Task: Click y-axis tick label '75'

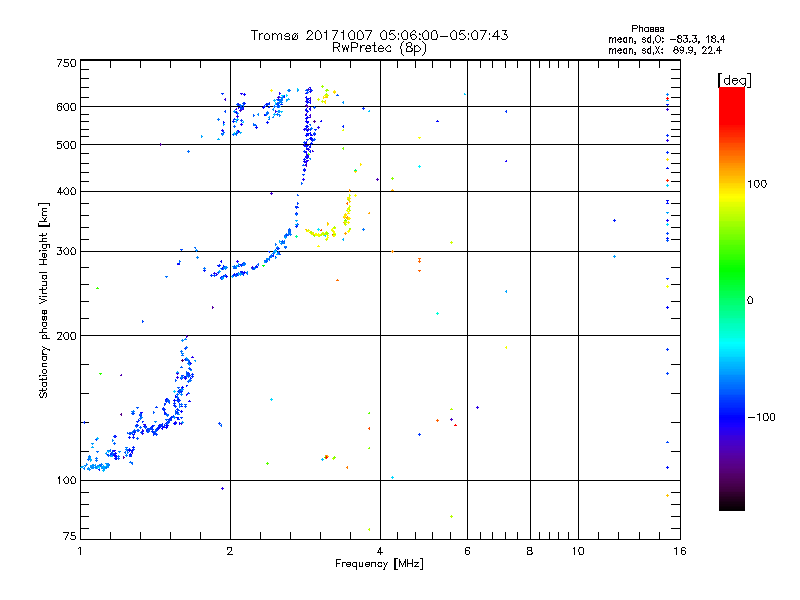Action: coord(70,536)
